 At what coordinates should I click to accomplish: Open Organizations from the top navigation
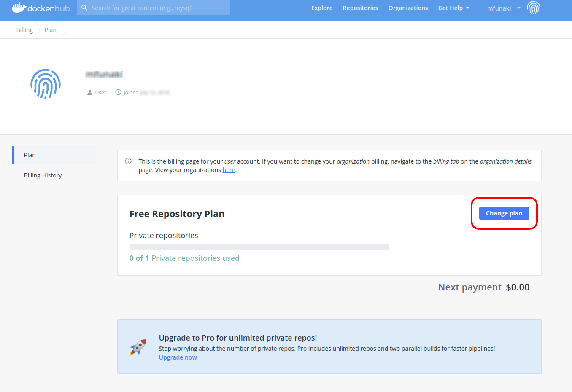pyautogui.click(x=408, y=8)
